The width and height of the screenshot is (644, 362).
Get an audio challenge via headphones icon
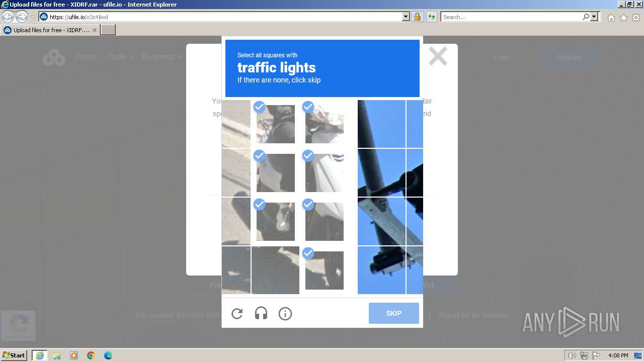point(261,314)
